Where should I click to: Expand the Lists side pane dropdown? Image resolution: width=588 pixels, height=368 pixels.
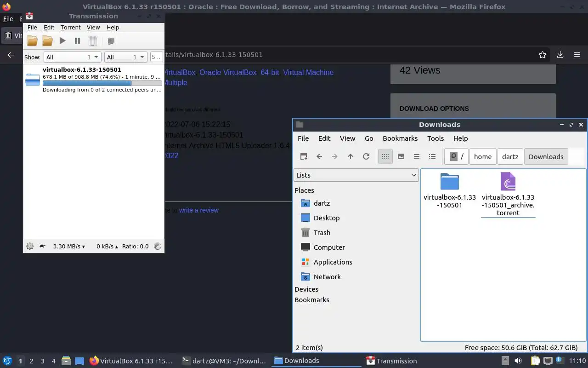tap(356, 175)
